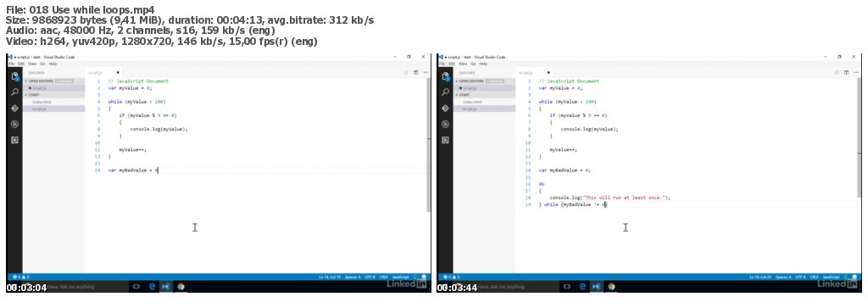868x308 pixels.
Task: Select script.js under Open Editors, left frame
Action: (53, 88)
